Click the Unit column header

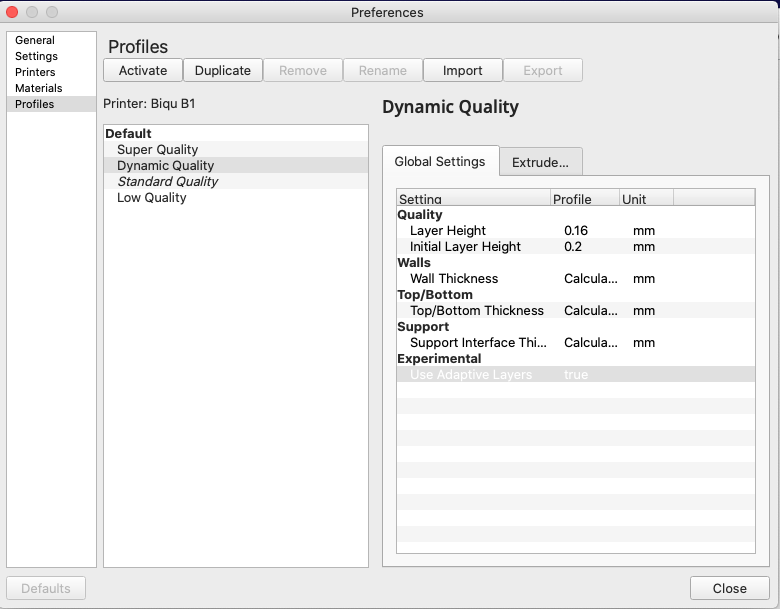[x=646, y=198]
